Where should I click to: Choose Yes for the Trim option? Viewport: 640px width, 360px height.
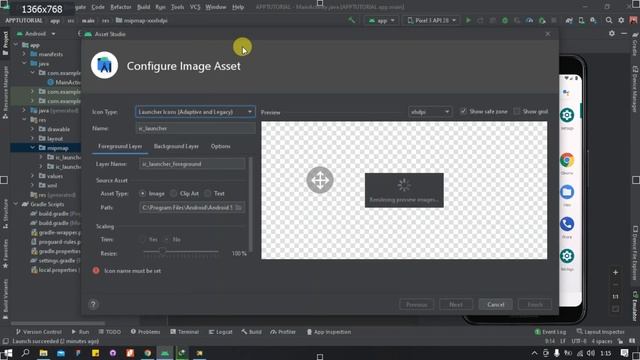click(142, 239)
